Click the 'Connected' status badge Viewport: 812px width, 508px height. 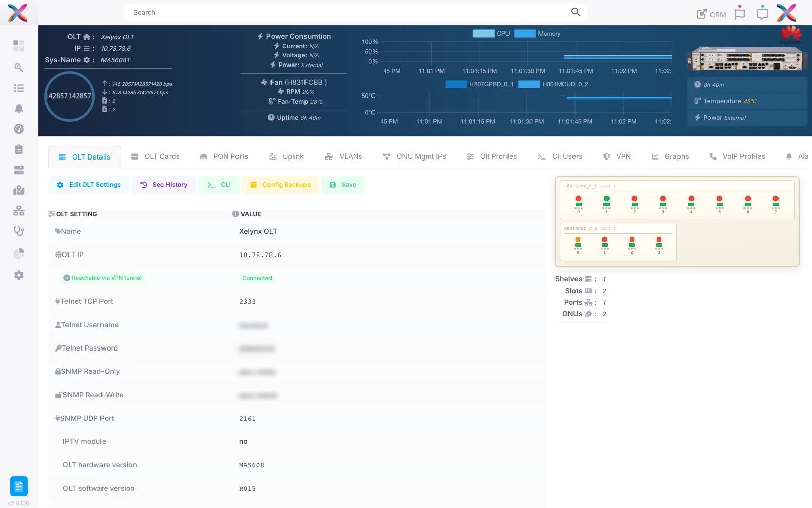[x=257, y=278]
